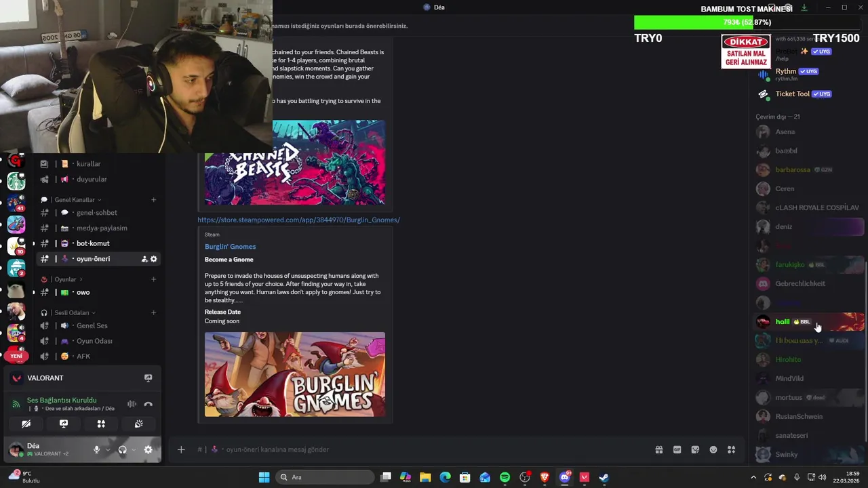Deafen with the headphones button

point(122,449)
